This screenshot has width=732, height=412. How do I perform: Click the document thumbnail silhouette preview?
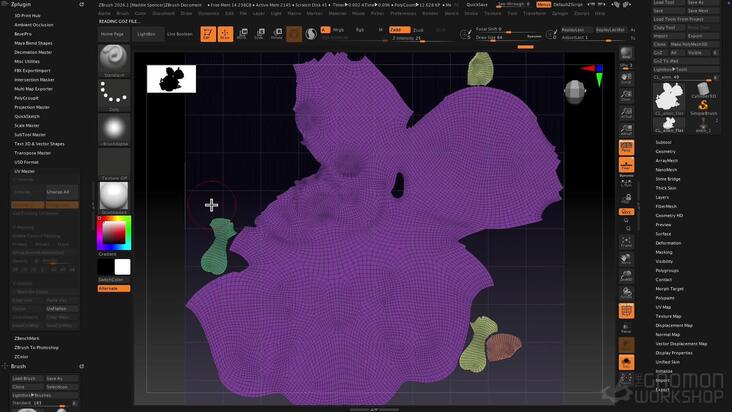(x=171, y=79)
